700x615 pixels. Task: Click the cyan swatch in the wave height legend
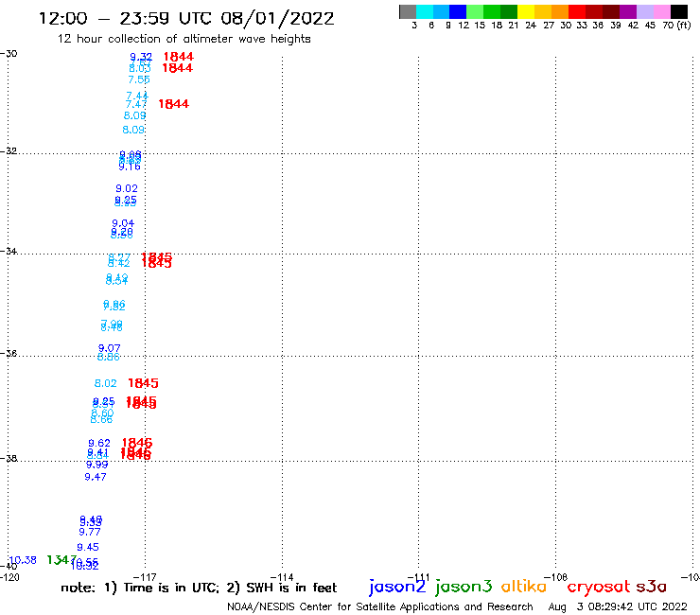tap(425, 11)
